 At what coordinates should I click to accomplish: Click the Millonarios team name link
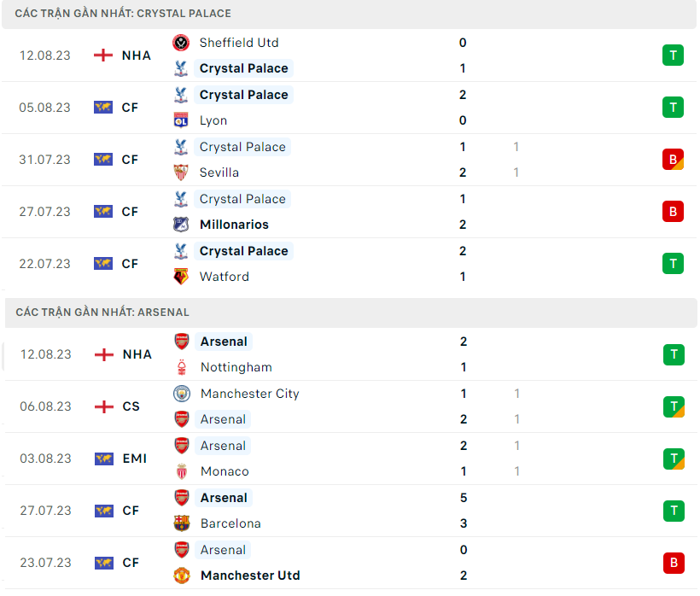[234, 225]
